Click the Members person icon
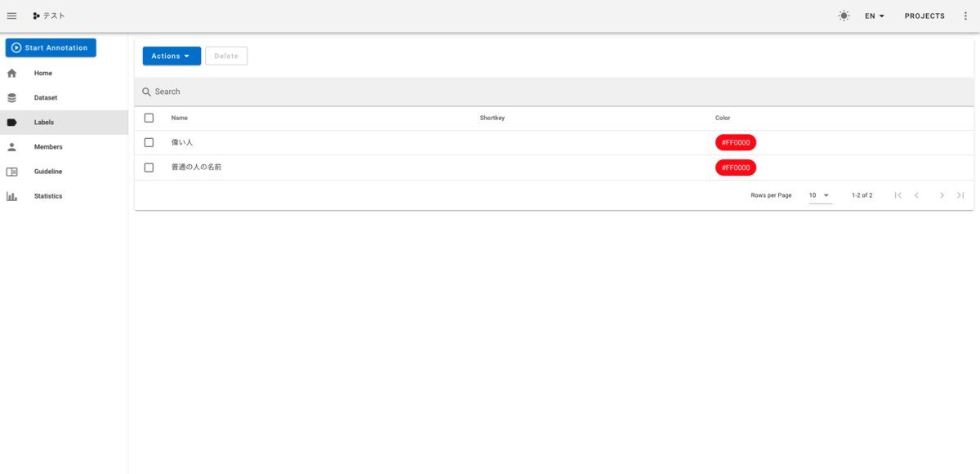 [11, 147]
